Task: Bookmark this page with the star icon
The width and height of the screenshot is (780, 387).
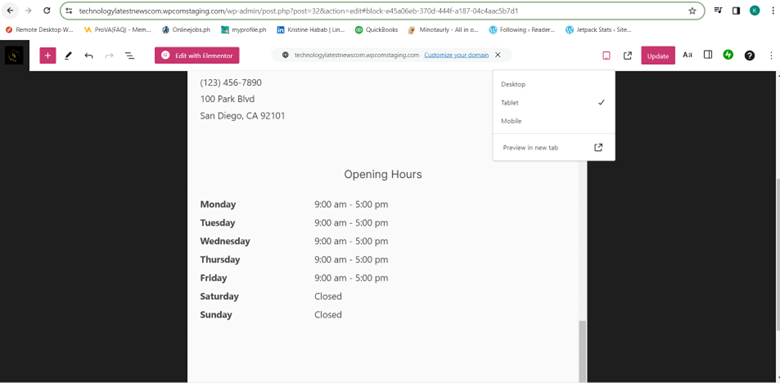Action: (692, 10)
